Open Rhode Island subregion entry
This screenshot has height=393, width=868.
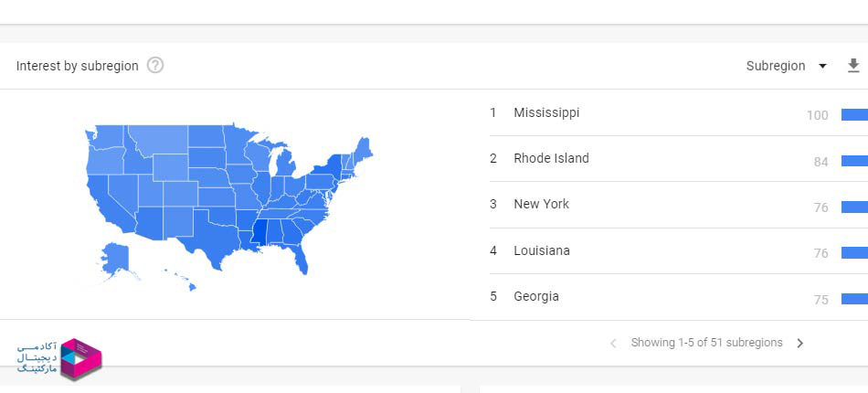551,159
